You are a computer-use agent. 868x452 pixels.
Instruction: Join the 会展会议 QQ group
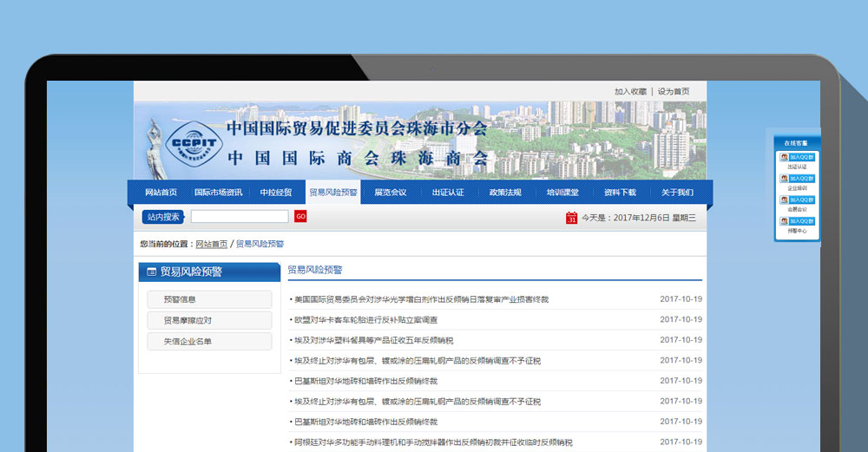tap(797, 200)
